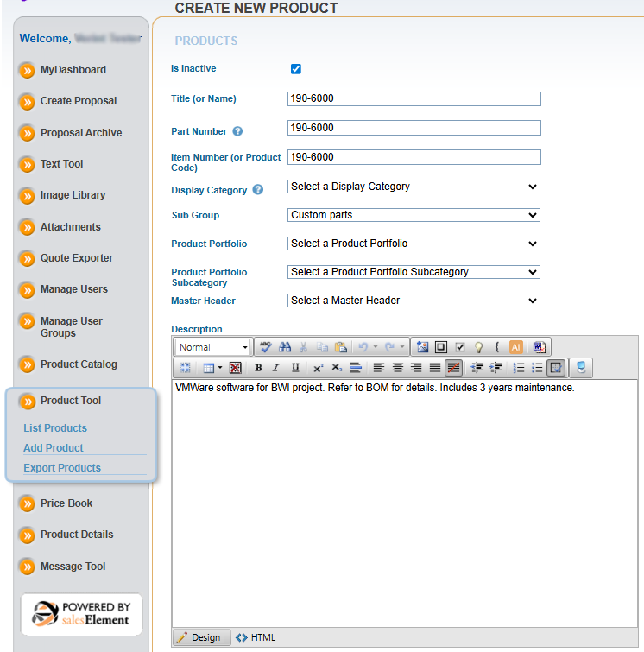Open the Display Category dropdown

pos(414,187)
